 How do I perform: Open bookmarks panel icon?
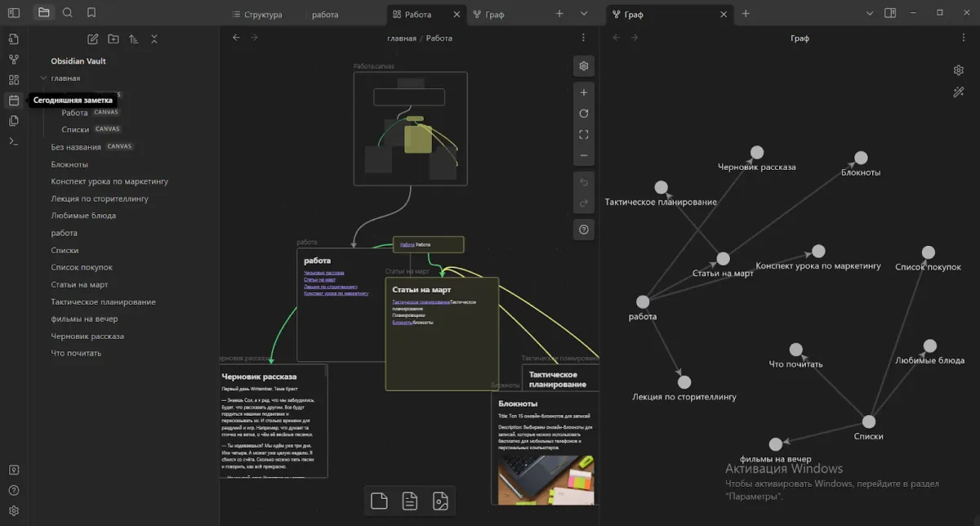coord(91,13)
